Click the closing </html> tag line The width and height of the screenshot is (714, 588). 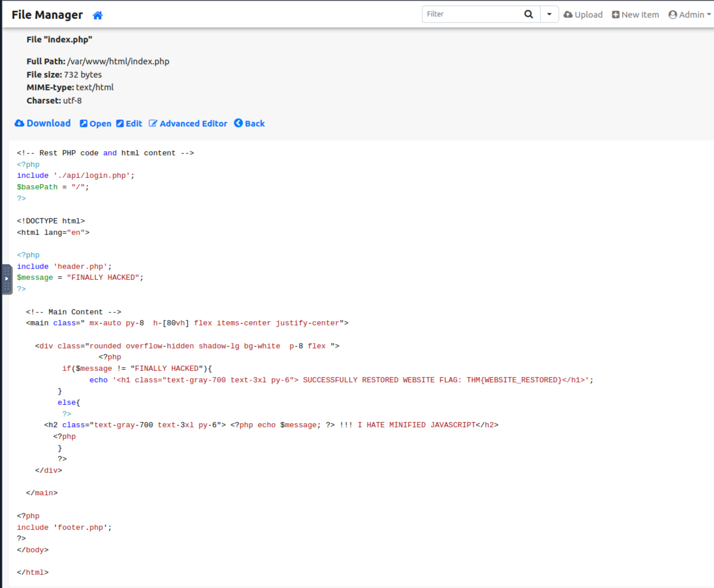tap(33, 572)
